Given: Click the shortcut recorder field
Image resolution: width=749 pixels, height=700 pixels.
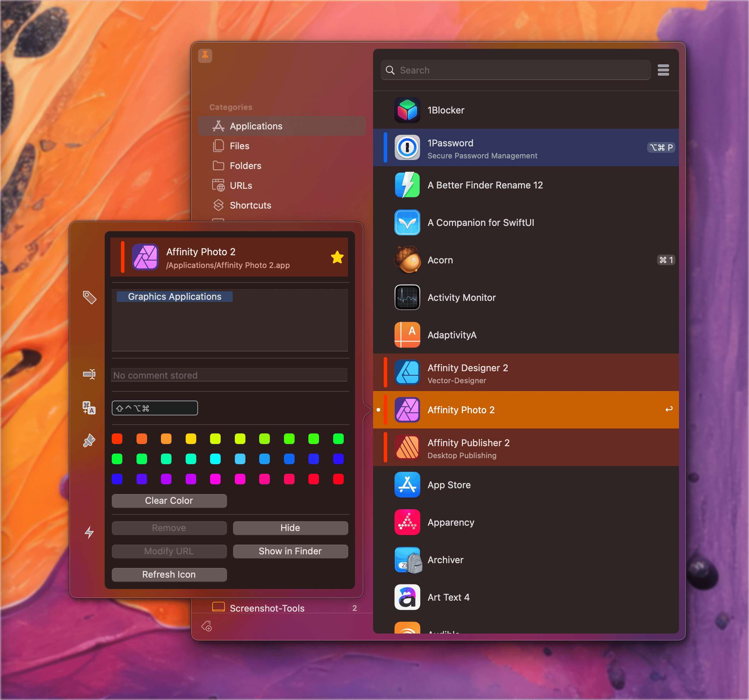Looking at the screenshot, I should pos(155,408).
